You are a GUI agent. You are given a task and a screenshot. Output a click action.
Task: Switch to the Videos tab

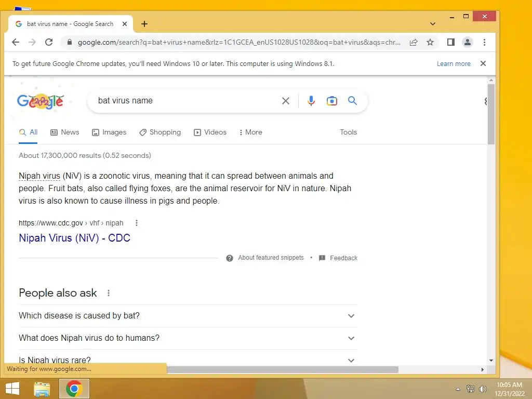pos(210,132)
